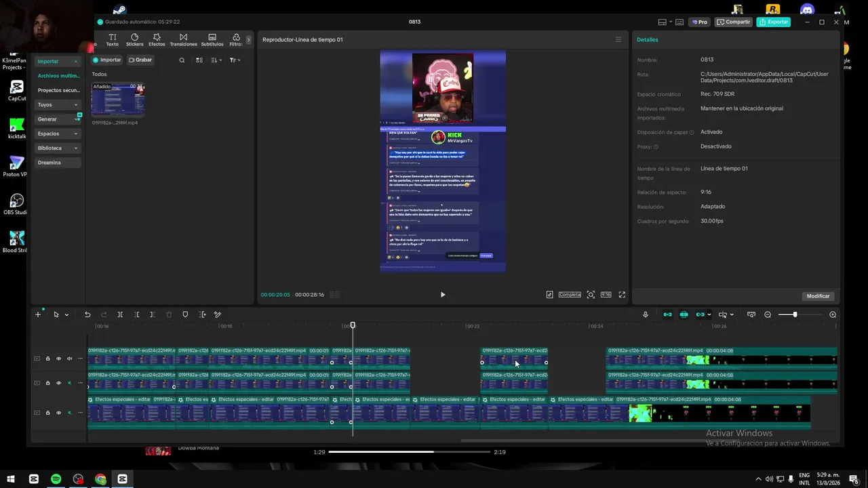Click the Compartir button

tap(734, 22)
